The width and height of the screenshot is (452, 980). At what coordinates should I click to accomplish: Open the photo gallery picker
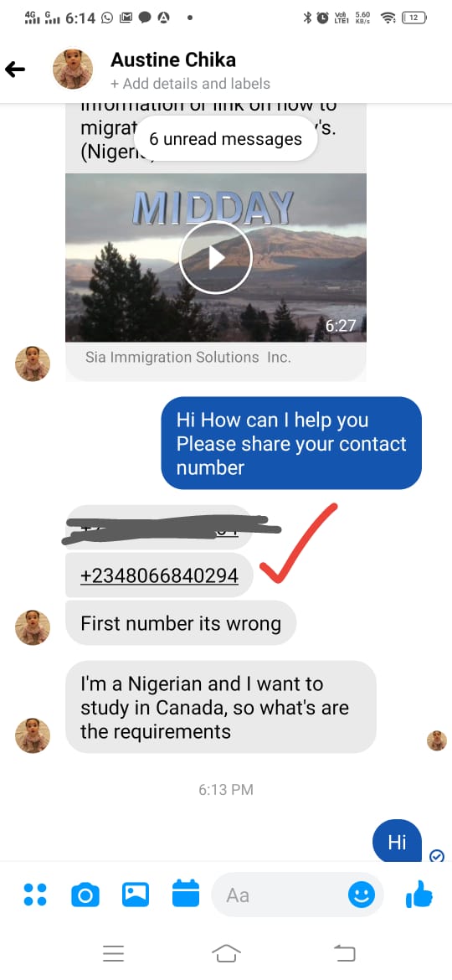[136, 895]
